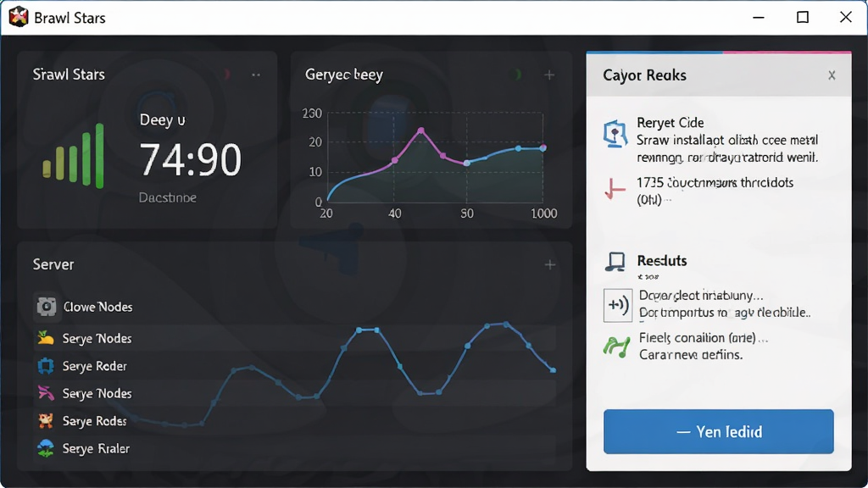Click the Deey u label

(162, 119)
